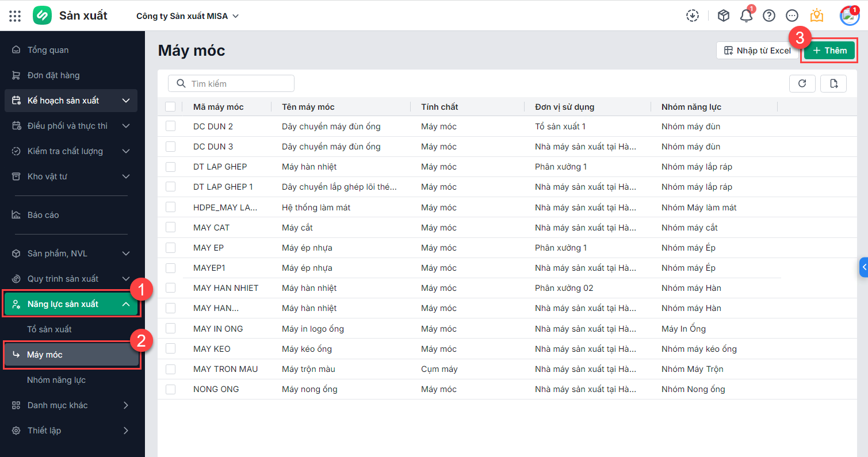
Task: Click the 3D box icon in header
Action: pyautogui.click(x=724, y=16)
